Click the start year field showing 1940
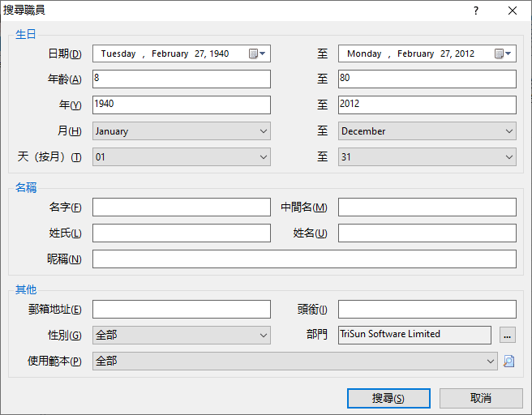 tap(182, 105)
